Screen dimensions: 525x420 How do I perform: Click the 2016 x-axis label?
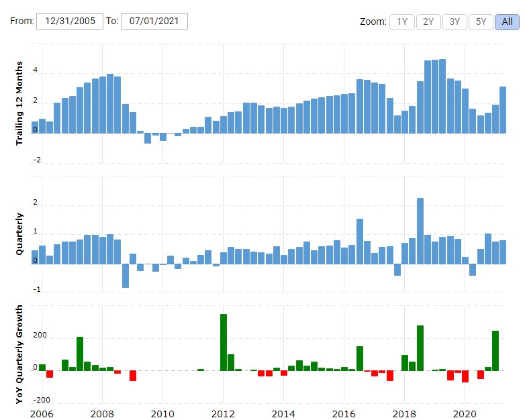pos(344,414)
